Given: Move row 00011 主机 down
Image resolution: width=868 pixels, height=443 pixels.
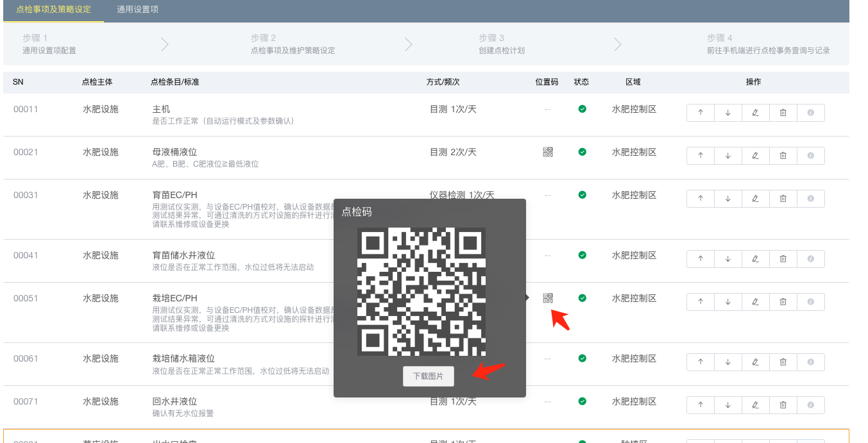Looking at the screenshot, I should [728, 113].
